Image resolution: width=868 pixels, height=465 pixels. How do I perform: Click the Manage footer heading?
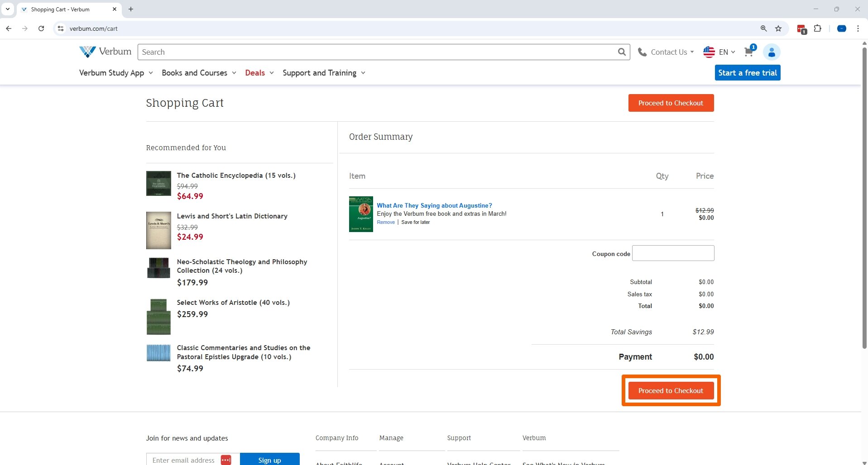391,438
